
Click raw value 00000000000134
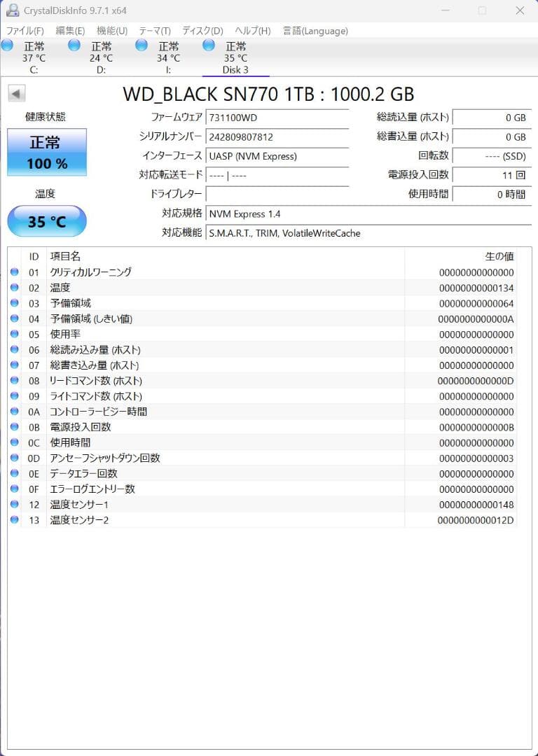pyautogui.click(x=476, y=288)
